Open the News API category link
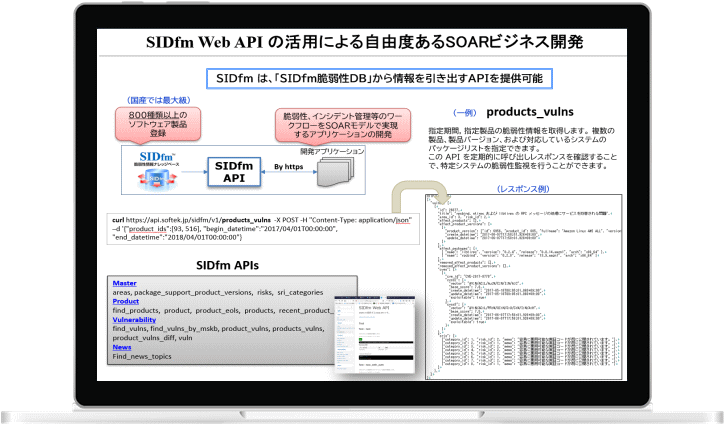Image resolution: width=724 pixels, height=424 pixels. pos(121,347)
